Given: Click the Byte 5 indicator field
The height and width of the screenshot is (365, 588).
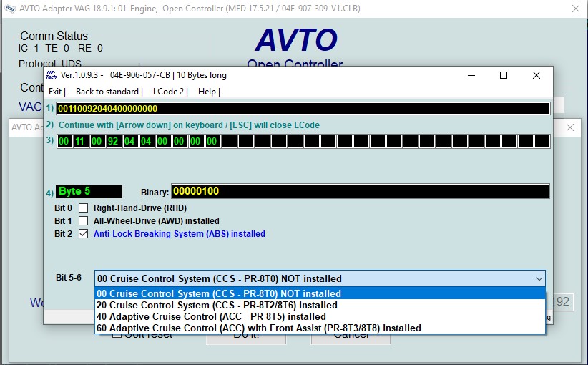Looking at the screenshot, I should [x=89, y=191].
